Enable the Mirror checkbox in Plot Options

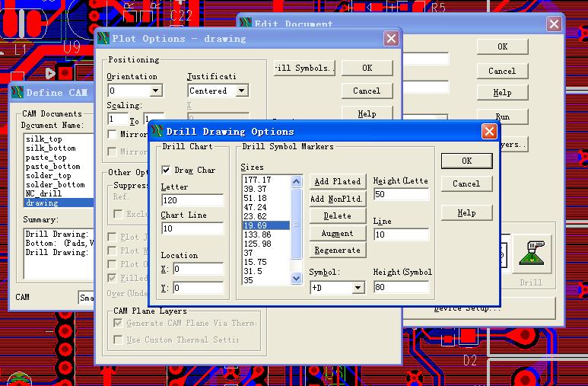click(x=113, y=134)
